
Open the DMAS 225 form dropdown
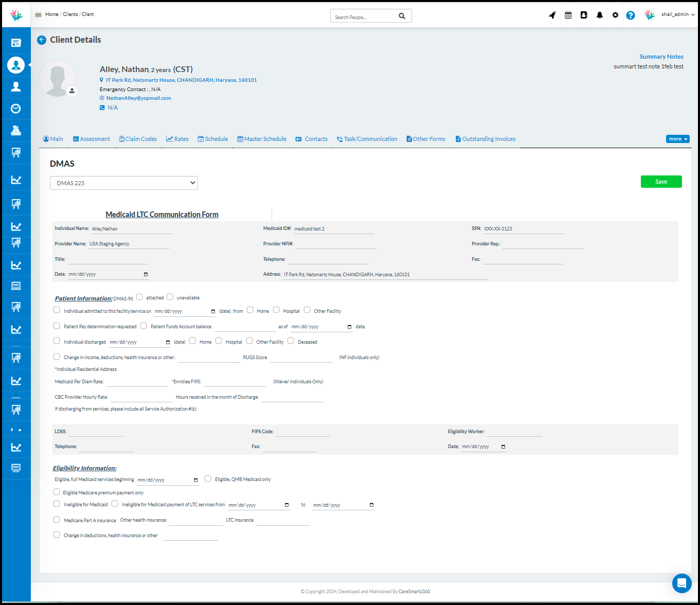pyautogui.click(x=123, y=183)
